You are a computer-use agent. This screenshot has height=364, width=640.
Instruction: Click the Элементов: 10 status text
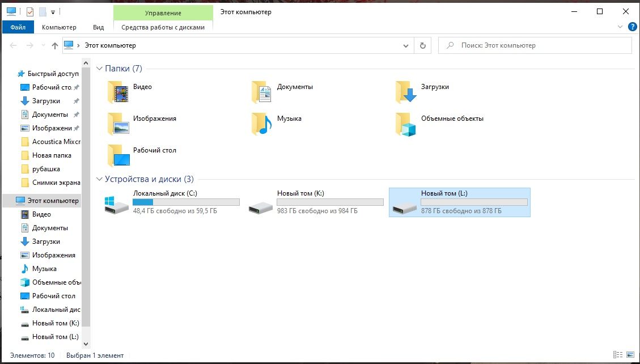pyautogui.click(x=32, y=355)
